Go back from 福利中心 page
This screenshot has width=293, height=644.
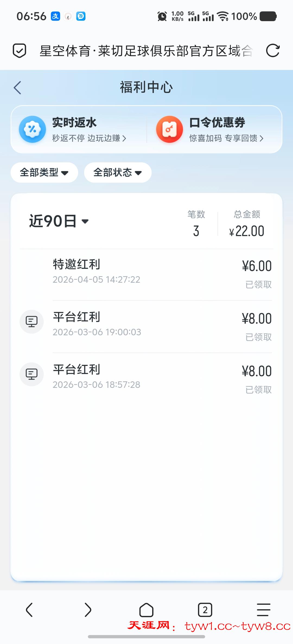click(x=17, y=88)
